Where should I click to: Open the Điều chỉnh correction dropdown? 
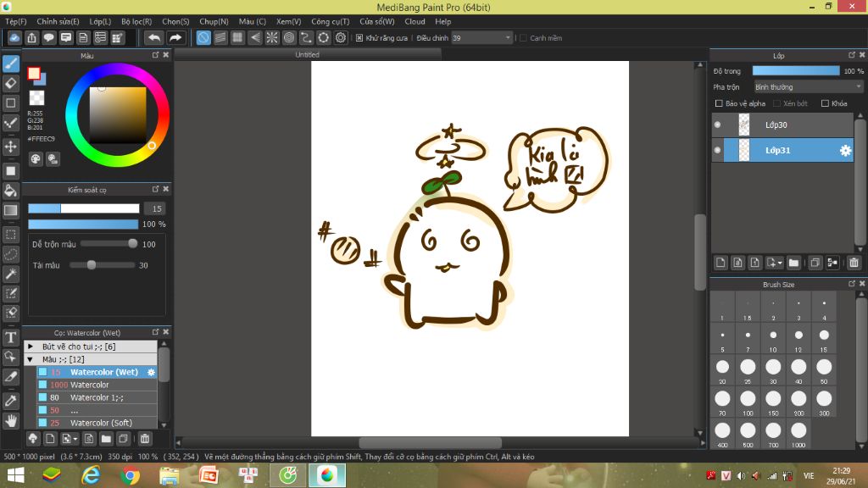click(x=481, y=38)
